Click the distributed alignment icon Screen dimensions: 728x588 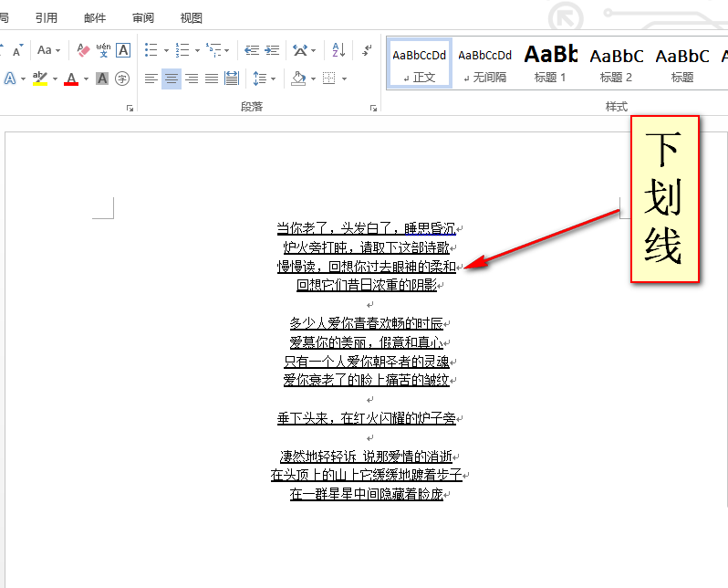click(232, 79)
